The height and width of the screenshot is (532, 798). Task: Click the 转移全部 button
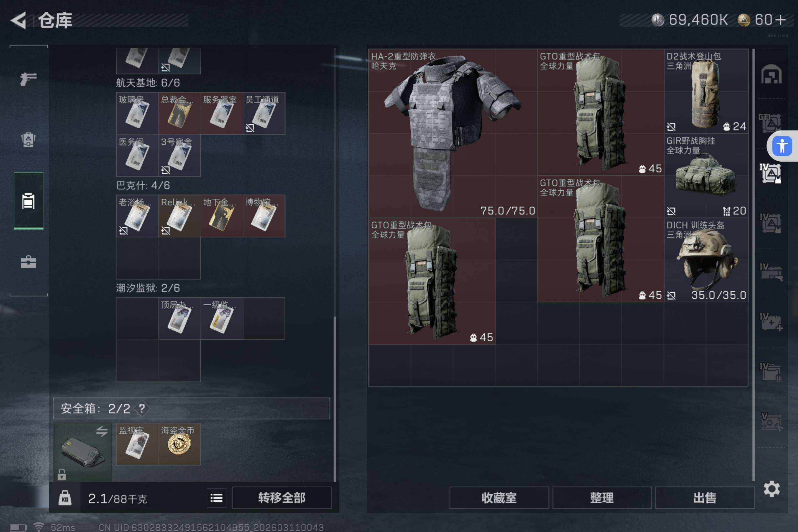point(282,498)
